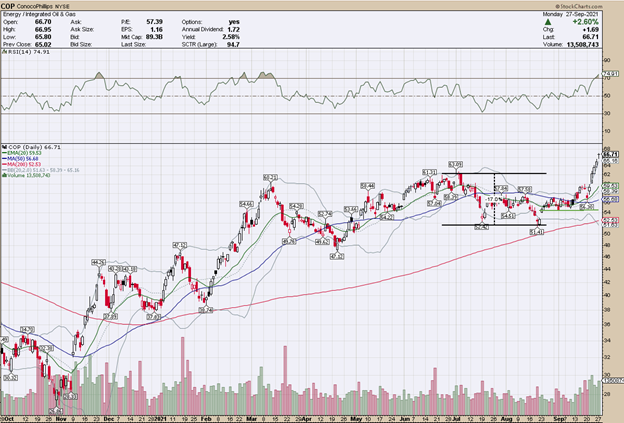The height and width of the screenshot is (423, 624).
Task: Click the 44.25 November high label
Action: pyautogui.click(x=98, y=263)
